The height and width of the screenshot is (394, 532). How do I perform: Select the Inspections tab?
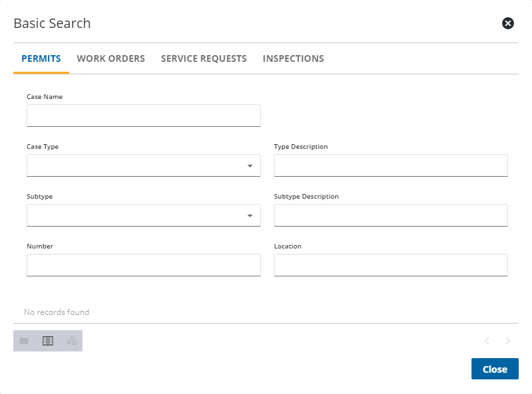[x=293, y=58]
